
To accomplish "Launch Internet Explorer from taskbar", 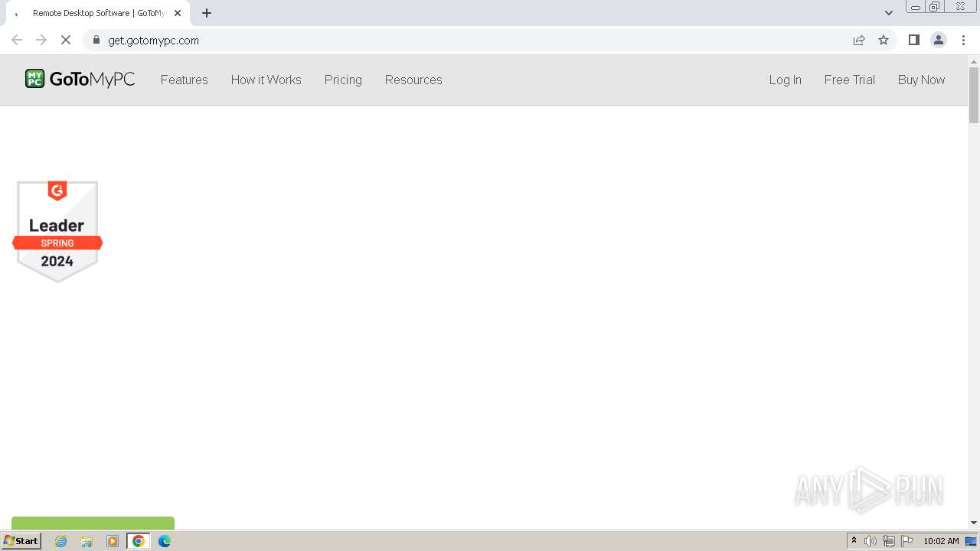I will (61, 541).
